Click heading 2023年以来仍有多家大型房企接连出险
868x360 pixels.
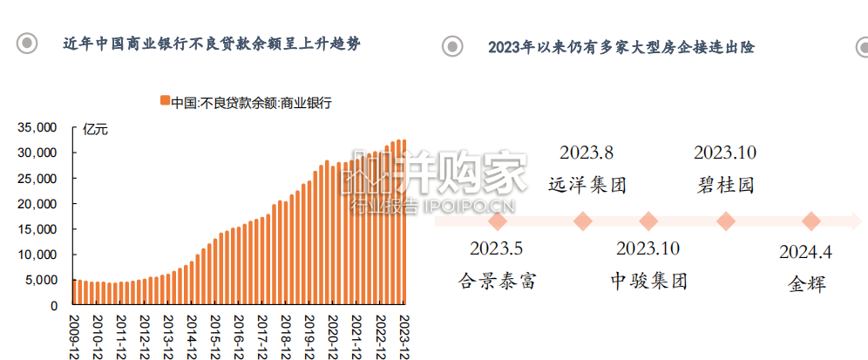[621, 47]
